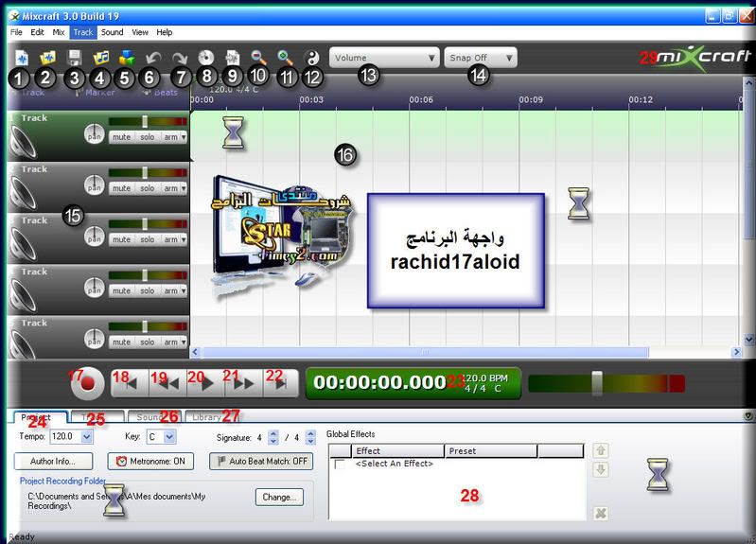Click the Mix Down to file icon
This screenshot has width=756, height=544.
(x=233, y=58)
